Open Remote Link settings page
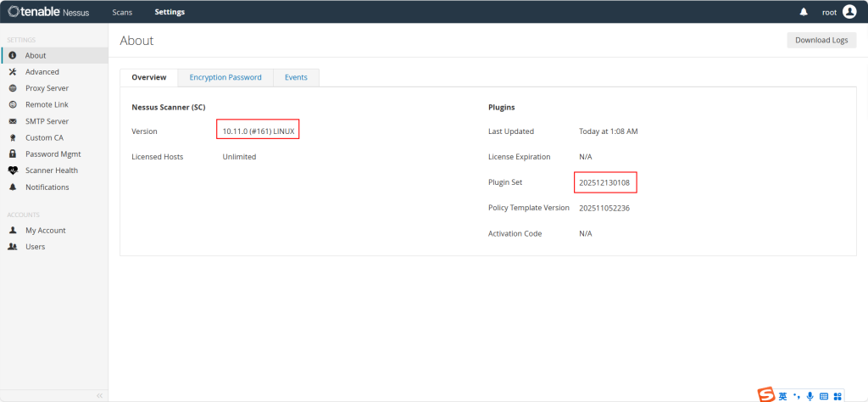Viewport: 868px width, 402px height. click(47, 105)
